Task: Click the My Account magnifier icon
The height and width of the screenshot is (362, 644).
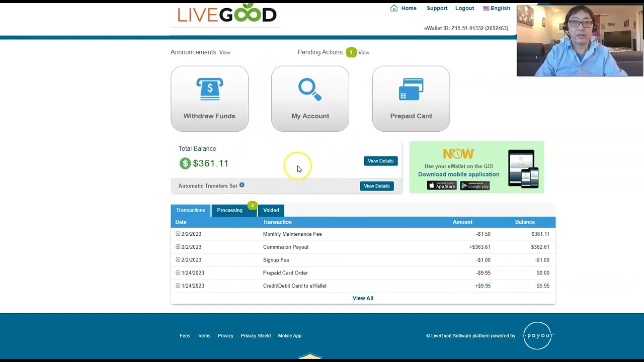Action: point(310,89)
